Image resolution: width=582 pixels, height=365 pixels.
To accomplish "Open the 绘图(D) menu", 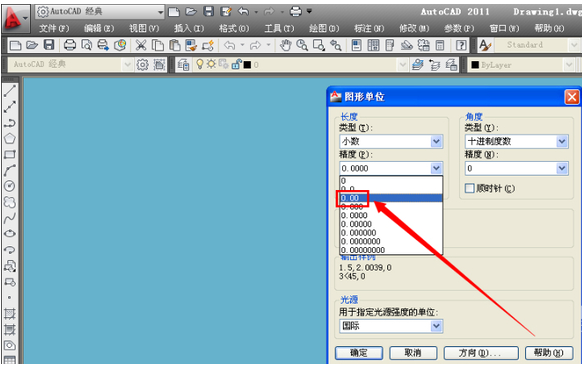I will coord(324,29).
